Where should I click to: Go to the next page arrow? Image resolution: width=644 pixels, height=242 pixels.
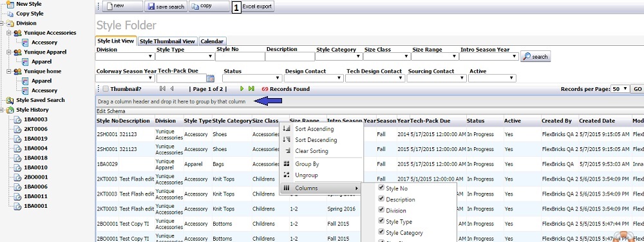click(x=242, y=88)
